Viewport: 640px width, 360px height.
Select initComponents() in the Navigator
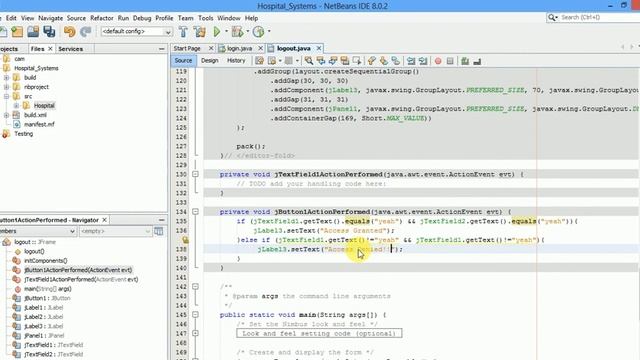[45, 260]
